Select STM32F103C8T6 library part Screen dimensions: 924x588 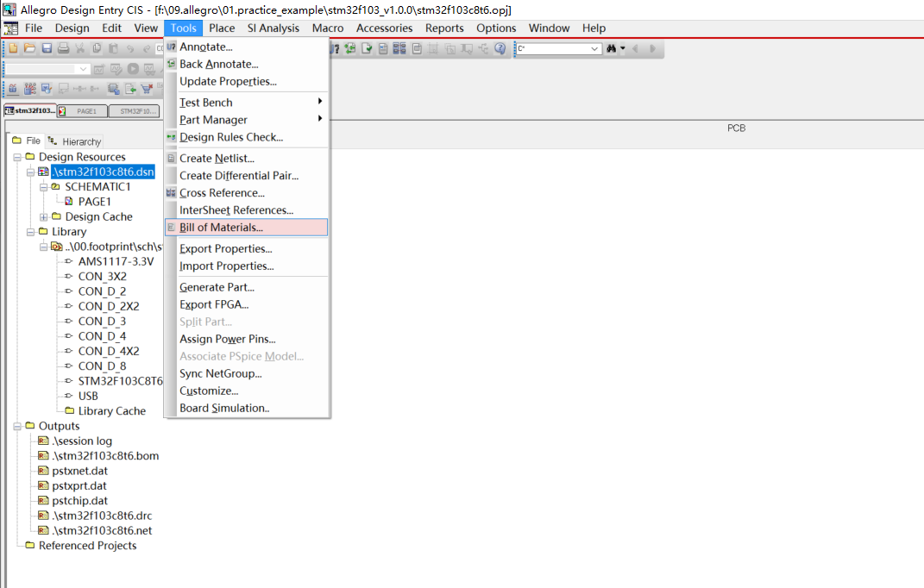coord(120,381)
